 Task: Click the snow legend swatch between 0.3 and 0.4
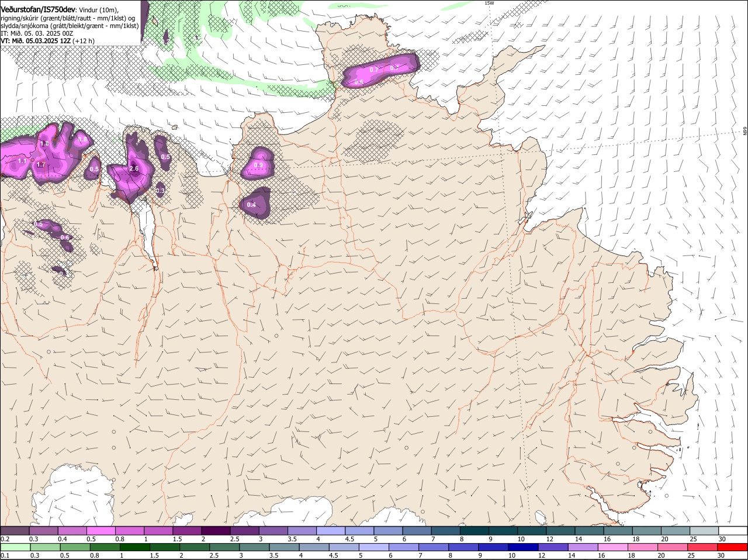[x=44, y=530]
